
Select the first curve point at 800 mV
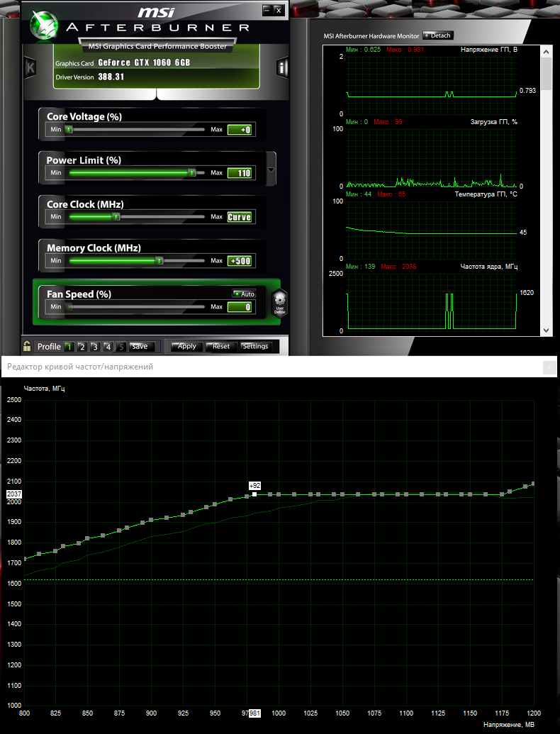click(24, 558)
